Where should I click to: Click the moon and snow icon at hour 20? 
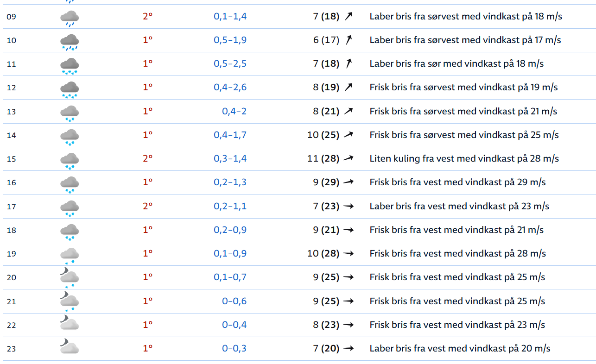point(70,279)
